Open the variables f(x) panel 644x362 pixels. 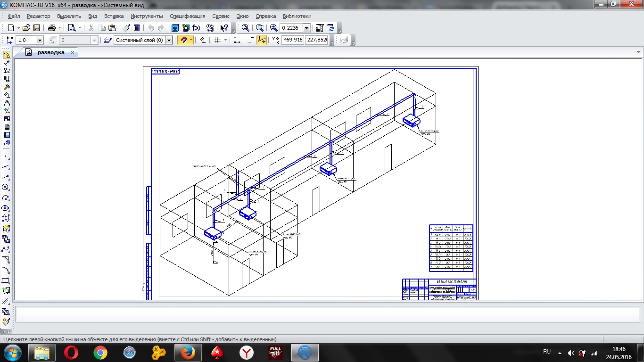[x=196, y=28]
